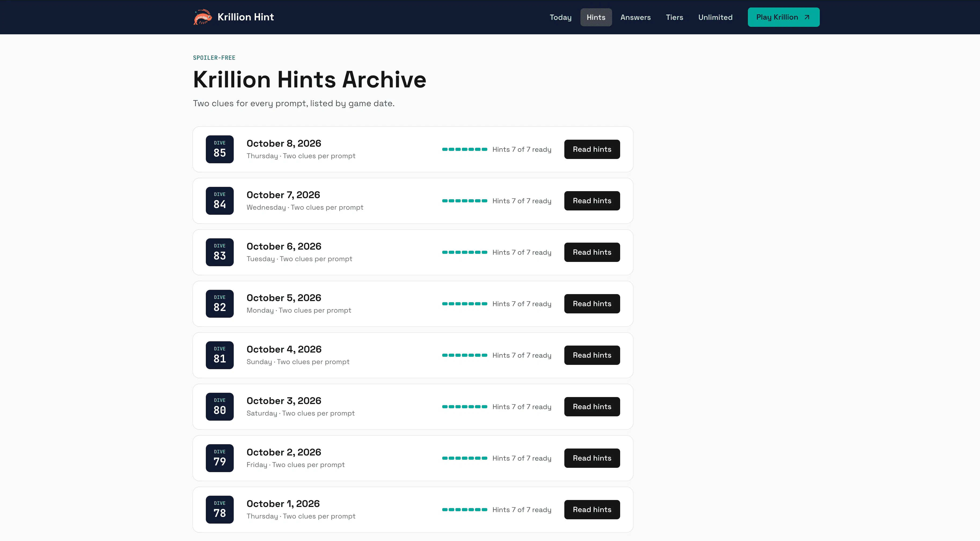980x541 pixels.
Task: Read hints for October 4, 2026
Action: (592, 355)
